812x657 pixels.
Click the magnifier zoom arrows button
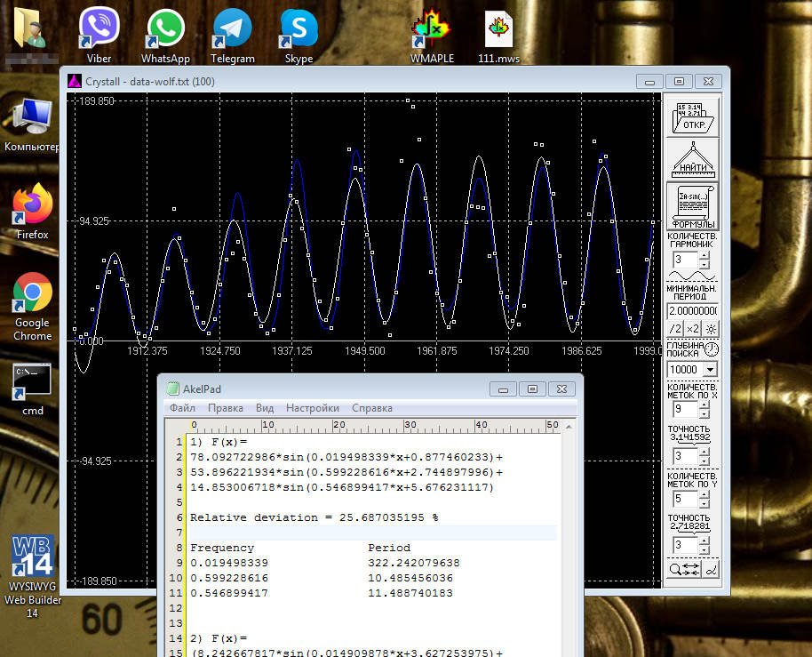pyautogui.click(x=684, y=570)
